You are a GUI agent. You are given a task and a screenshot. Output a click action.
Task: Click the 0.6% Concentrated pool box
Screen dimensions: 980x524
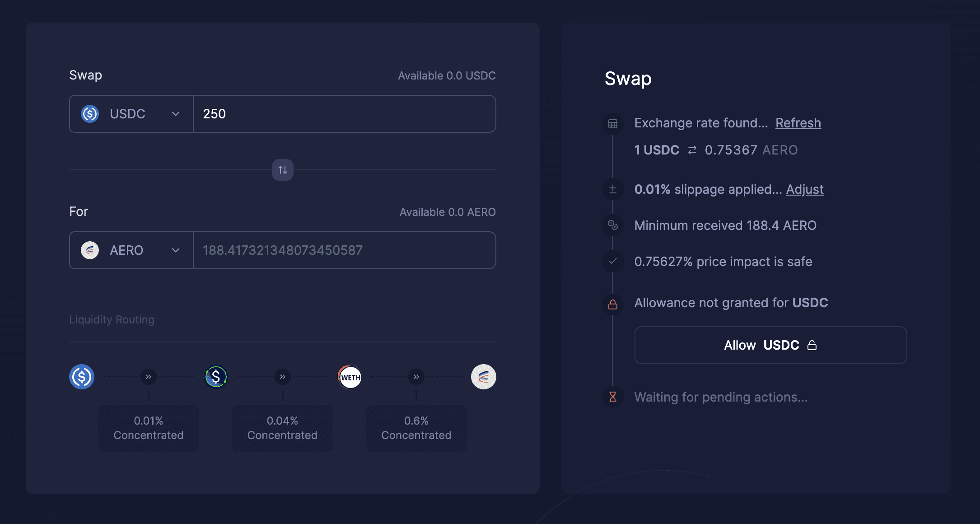pyautogui.click(x=416, y=428)
